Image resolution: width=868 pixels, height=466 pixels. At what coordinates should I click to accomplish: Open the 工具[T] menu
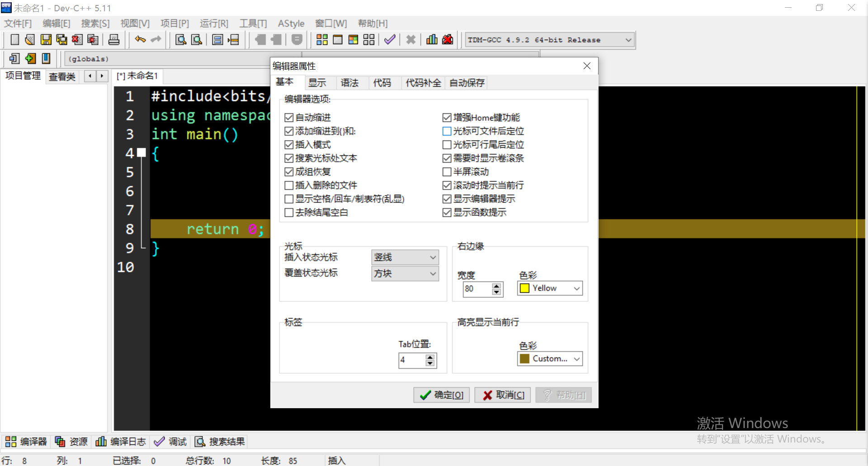pyautogui.click(x=253, y=24)
